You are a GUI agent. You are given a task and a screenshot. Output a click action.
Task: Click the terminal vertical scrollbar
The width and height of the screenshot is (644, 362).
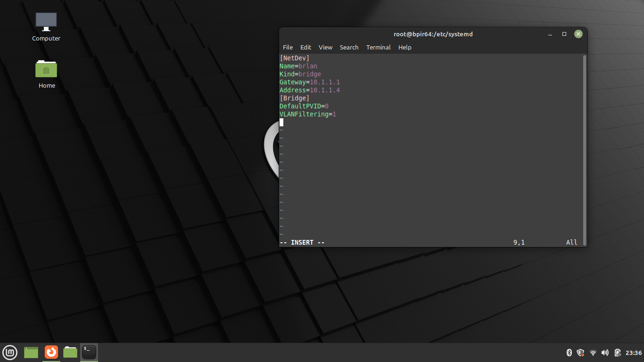click(585, 150)
